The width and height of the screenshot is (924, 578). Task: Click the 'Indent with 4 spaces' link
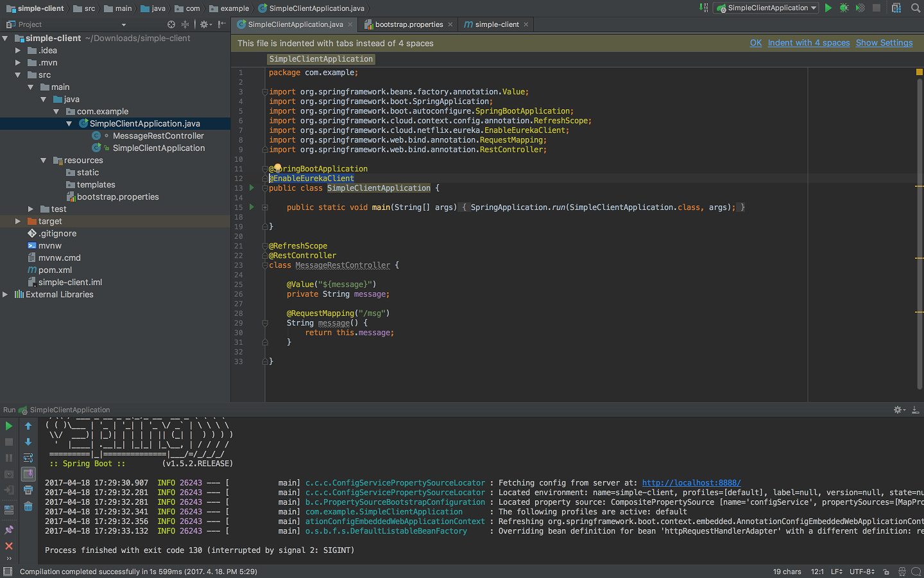coord(809,43)
